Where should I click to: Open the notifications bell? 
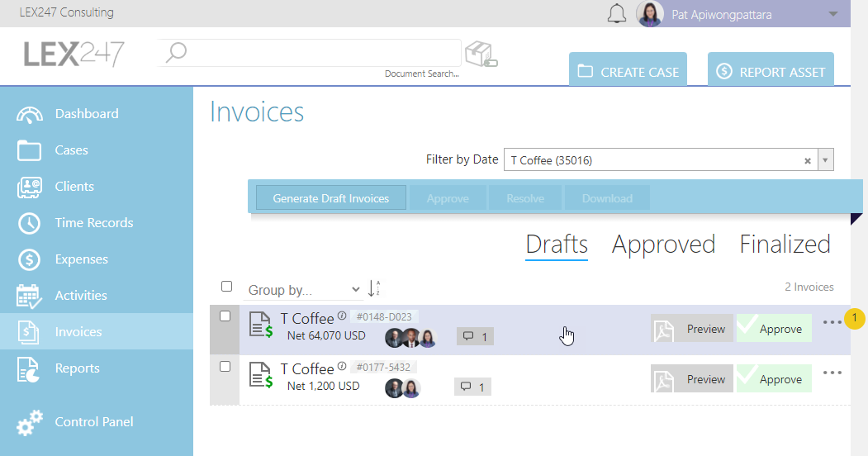pos(616,14)
